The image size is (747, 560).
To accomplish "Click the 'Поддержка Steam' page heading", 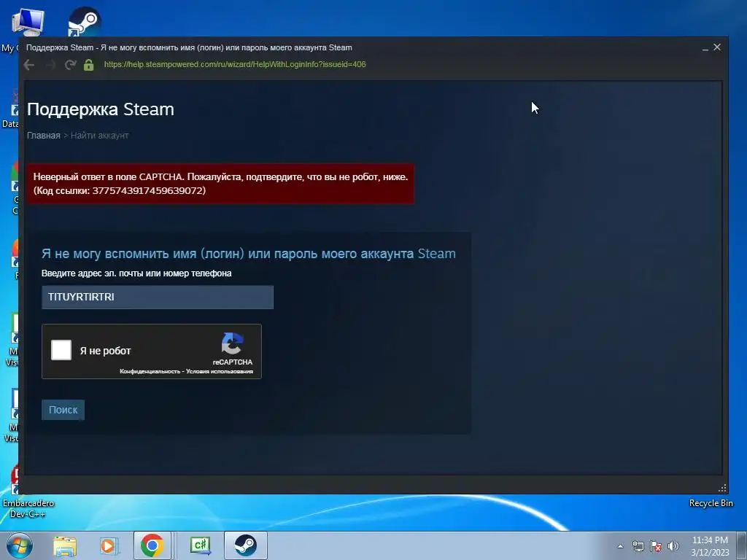I will (x=101, y=109).
